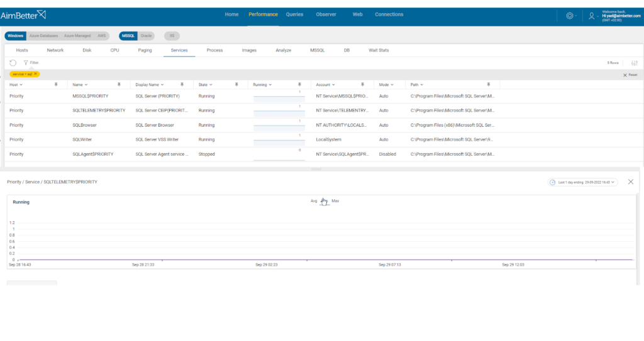Screen dimensions: 644x341
Task: Open the Performance menu
Action: 263,14
